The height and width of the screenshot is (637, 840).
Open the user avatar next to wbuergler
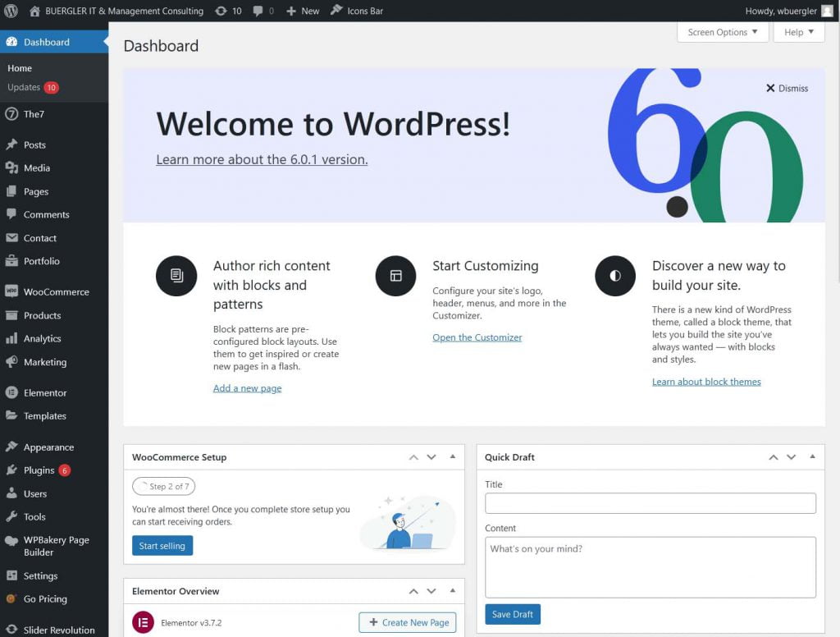tap(827, 11)
